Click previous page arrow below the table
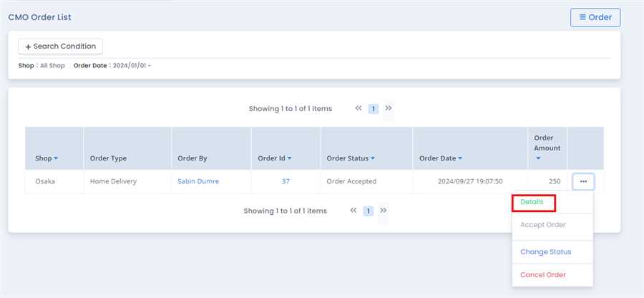The width and height of the screenshot is (644, 298). click(x=353, y=211)
